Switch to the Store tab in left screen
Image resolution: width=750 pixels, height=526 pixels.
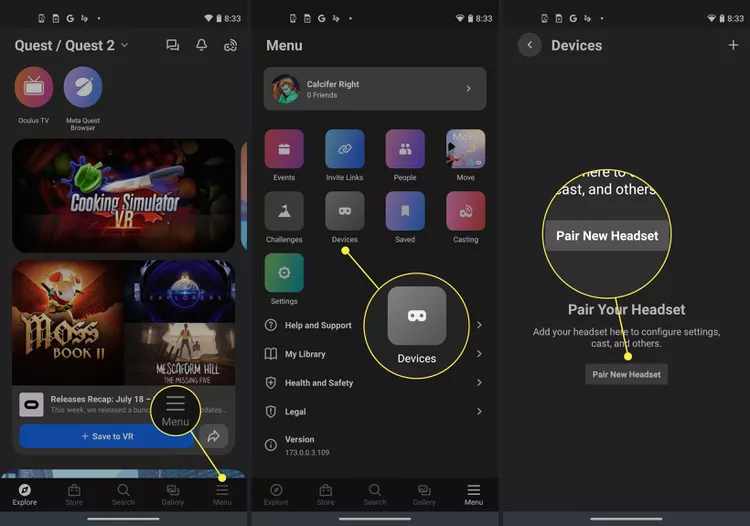74,494
